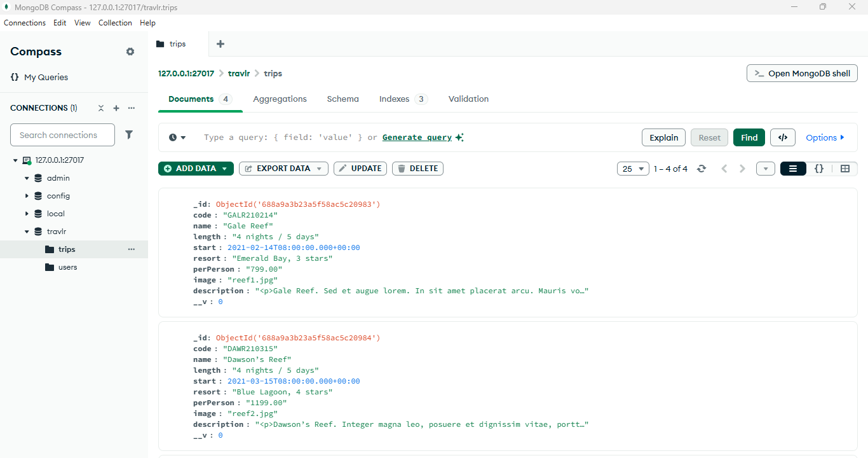This screenshot has height=458, width=868.
Task: Expand the config database tree node
Action: (x=27, y=196)
